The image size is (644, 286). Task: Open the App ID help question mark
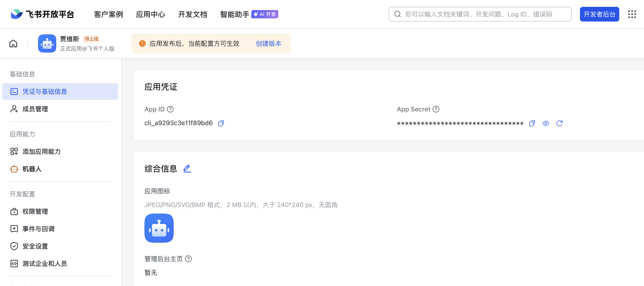click(170, 109)
